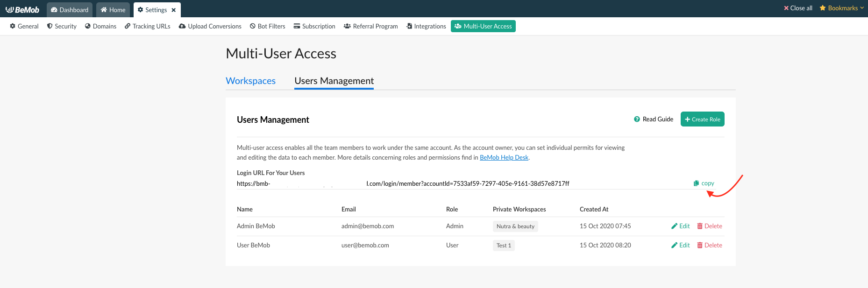Click the Create Role button
Viewport: 868px width, 288px height.
tap(703, 119)
